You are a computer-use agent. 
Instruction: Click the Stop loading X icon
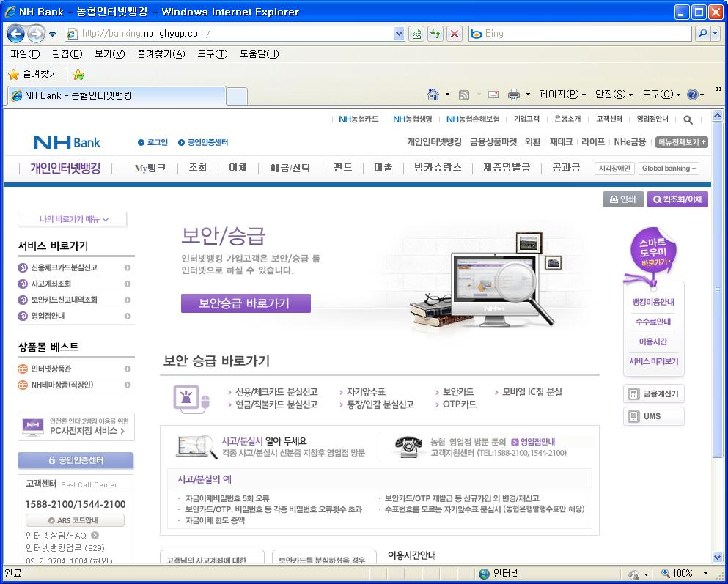(x=455, y=34)
